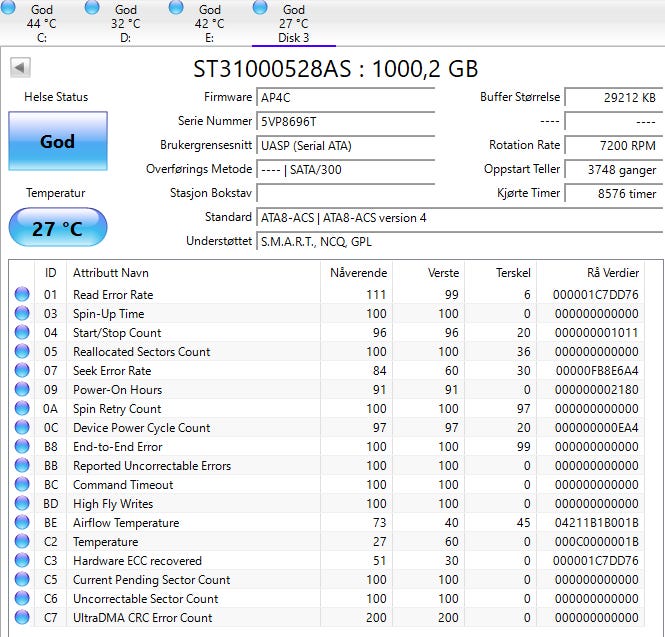The width and height of the screenshot is (665, 637).
Task: Click the 27 °C temperature indicator
Action: (57, 228)
